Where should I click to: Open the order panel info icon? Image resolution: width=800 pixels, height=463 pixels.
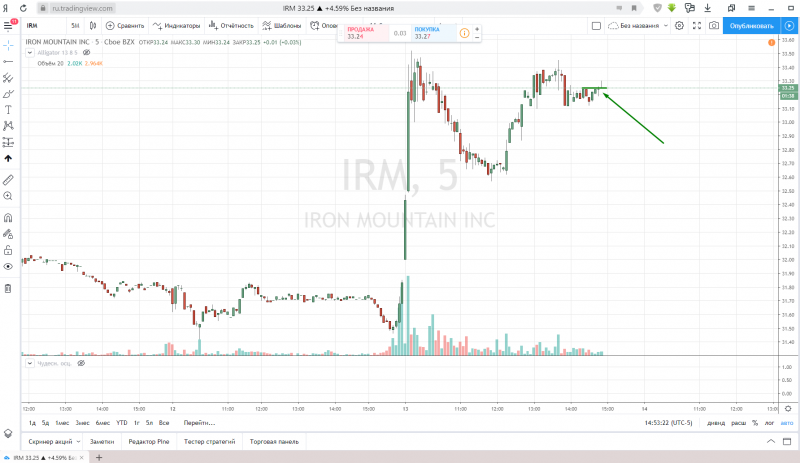464,33
